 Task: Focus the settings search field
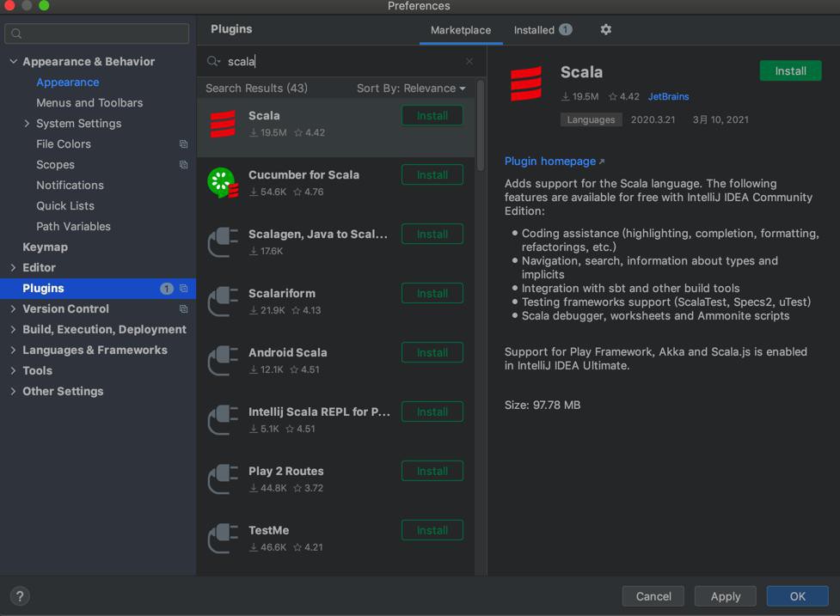point(96,34)
